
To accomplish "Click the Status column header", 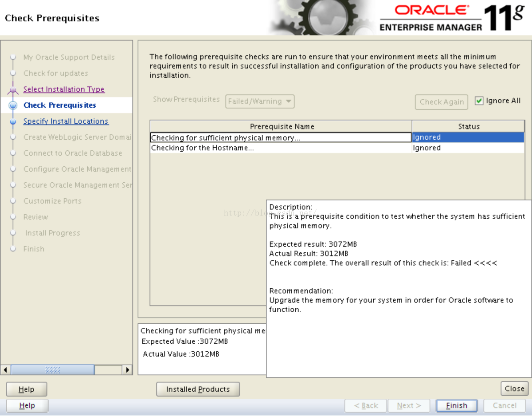I will tap(468, 126).
